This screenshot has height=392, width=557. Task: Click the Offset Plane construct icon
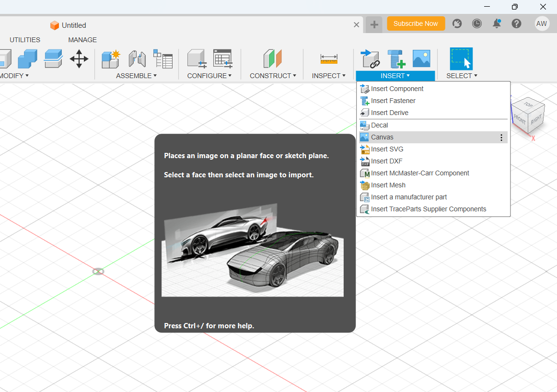272,58
